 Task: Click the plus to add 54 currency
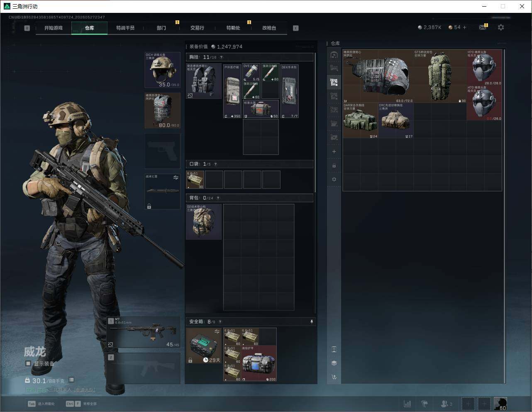coord(464,27)
